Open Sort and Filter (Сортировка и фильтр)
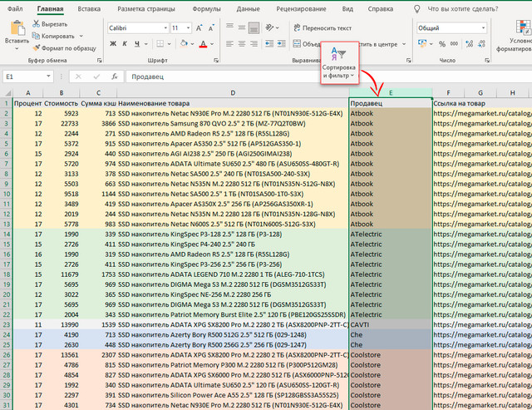 point(339,63)
